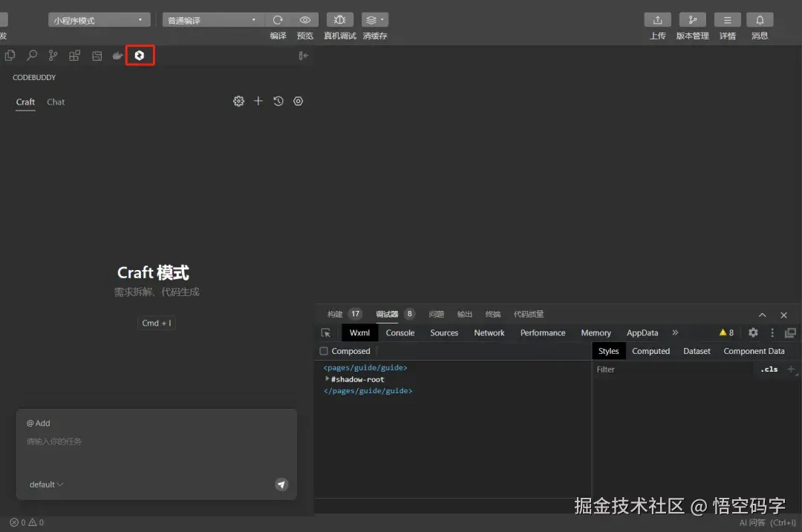Open the 小程序模式 dropdown

pyautogui.click(x=97, y=19)
